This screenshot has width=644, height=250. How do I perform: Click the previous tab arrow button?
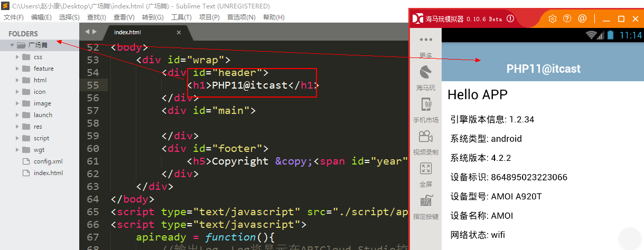88,32
